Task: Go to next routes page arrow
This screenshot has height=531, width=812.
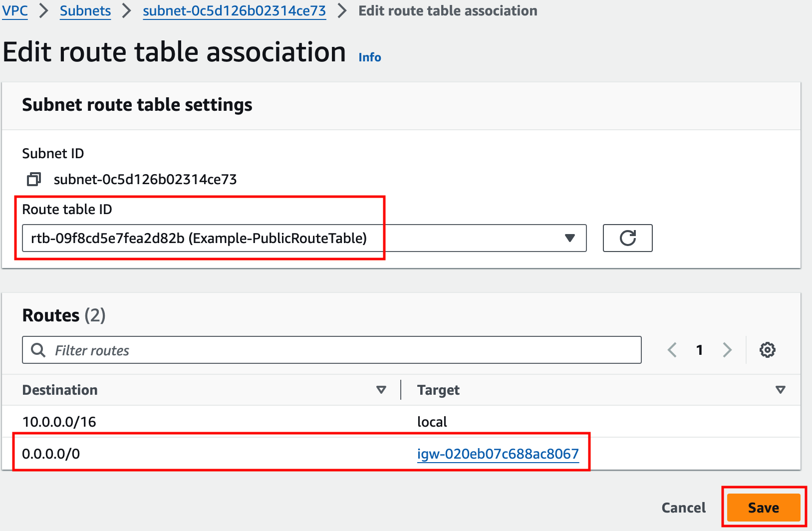Action: (727, 350)
